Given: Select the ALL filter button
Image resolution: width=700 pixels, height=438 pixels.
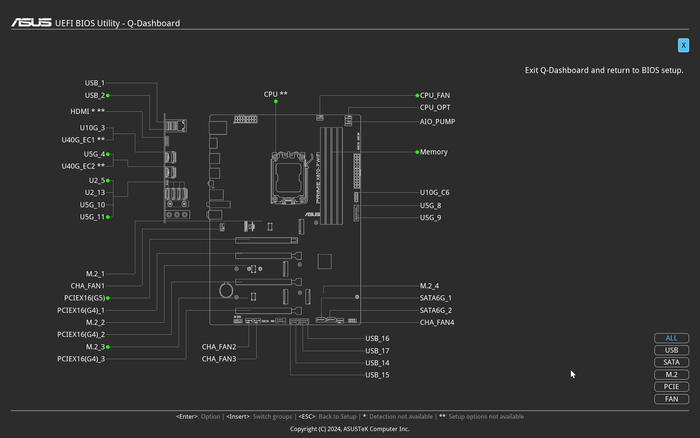Looking at the screenshot, I should (x=671, y=338).
